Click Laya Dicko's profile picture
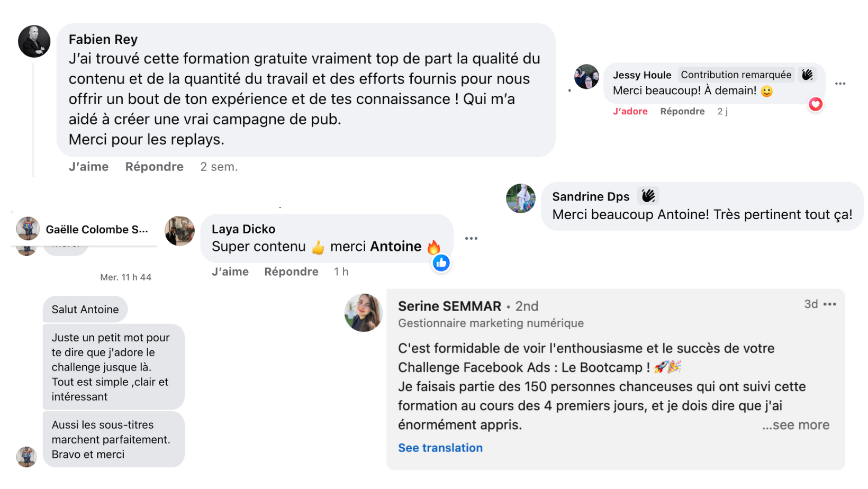Viewport: 868px width, 489px height. pyautogui.click(x=180, y=231)
